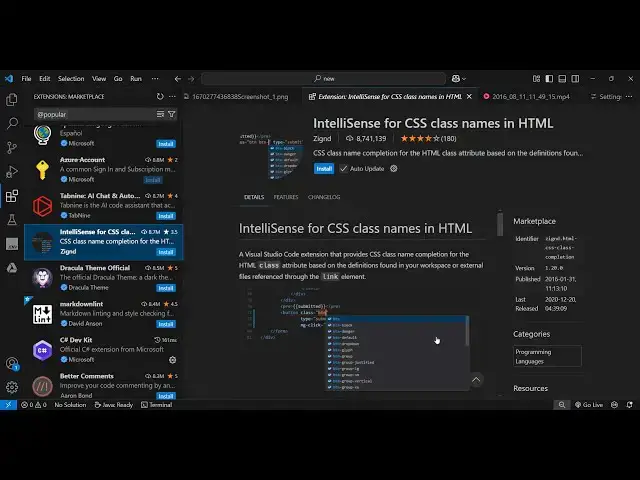The width and height of the screenshot is (640, 480).
Task: Install markdownlint extension
Action: (166, 324)
